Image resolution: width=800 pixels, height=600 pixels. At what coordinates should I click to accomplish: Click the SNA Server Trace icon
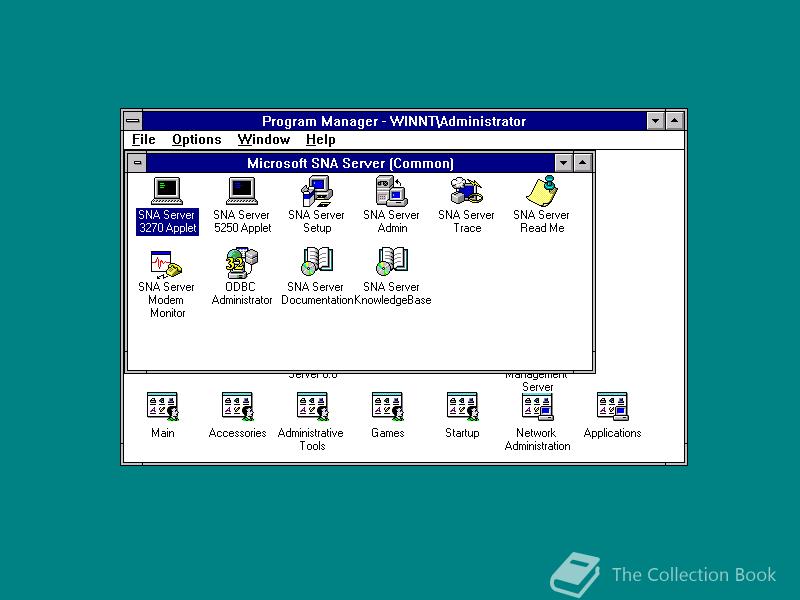(x=466, y=191)
